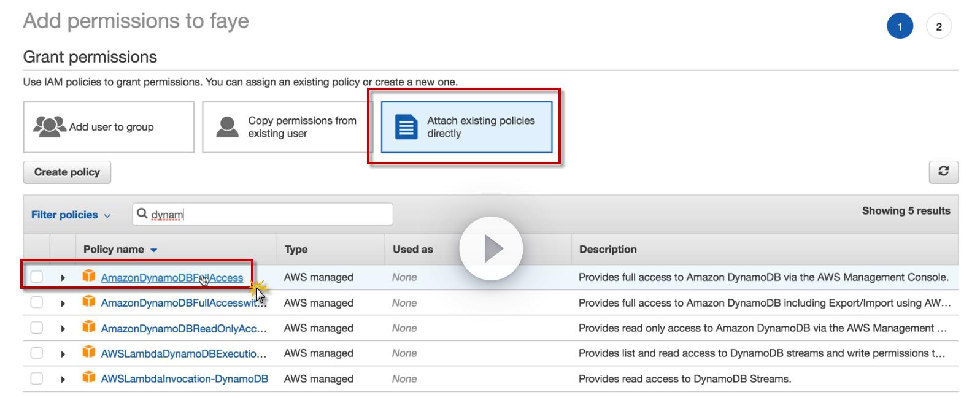
Task: Click the Copy permissions user silhouette icon
Action: 228,127
